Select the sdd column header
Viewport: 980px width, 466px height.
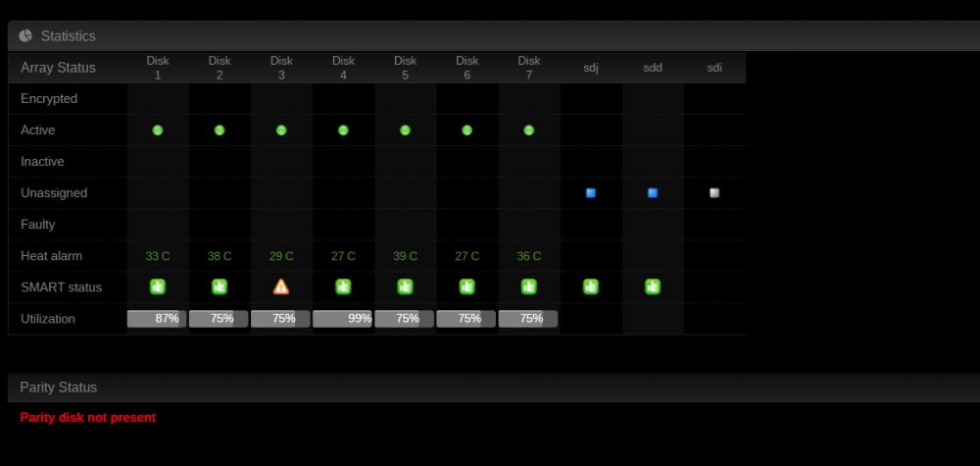[x=653, y=68]
